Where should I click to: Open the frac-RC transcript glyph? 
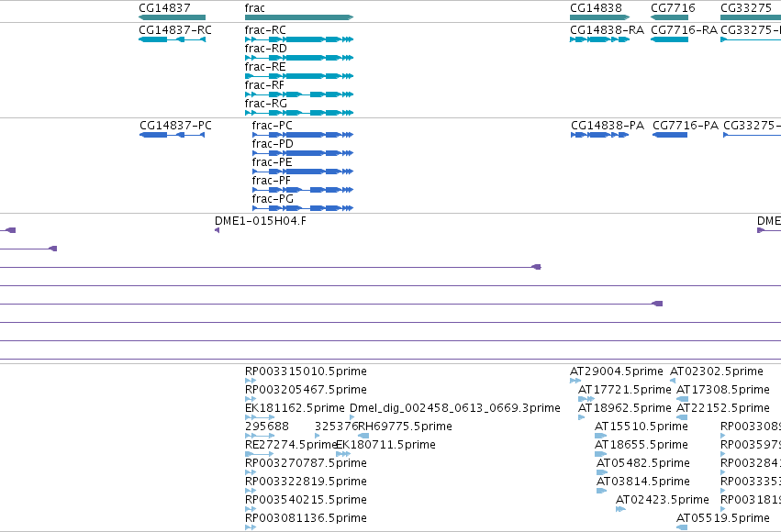pos(299,39)
